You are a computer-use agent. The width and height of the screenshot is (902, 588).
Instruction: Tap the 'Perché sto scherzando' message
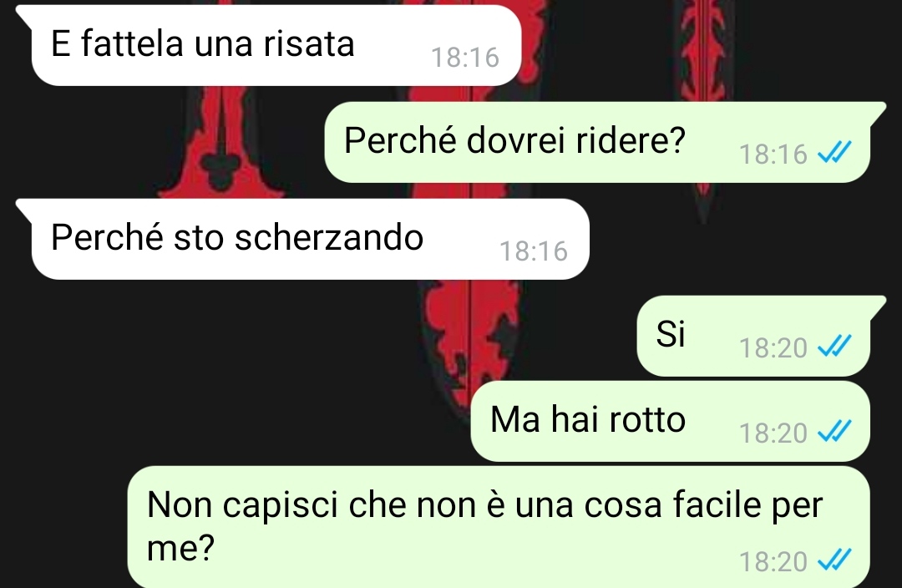310,239
